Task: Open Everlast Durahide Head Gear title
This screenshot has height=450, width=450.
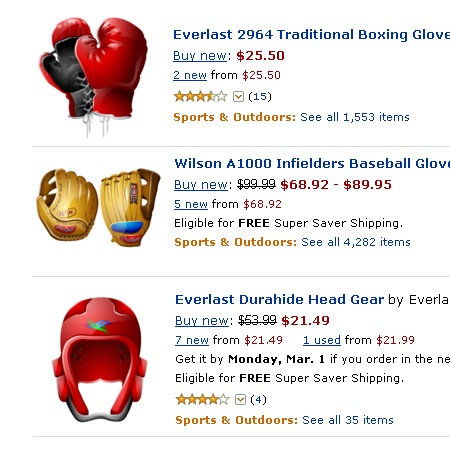Action: (x=280, y=299)
